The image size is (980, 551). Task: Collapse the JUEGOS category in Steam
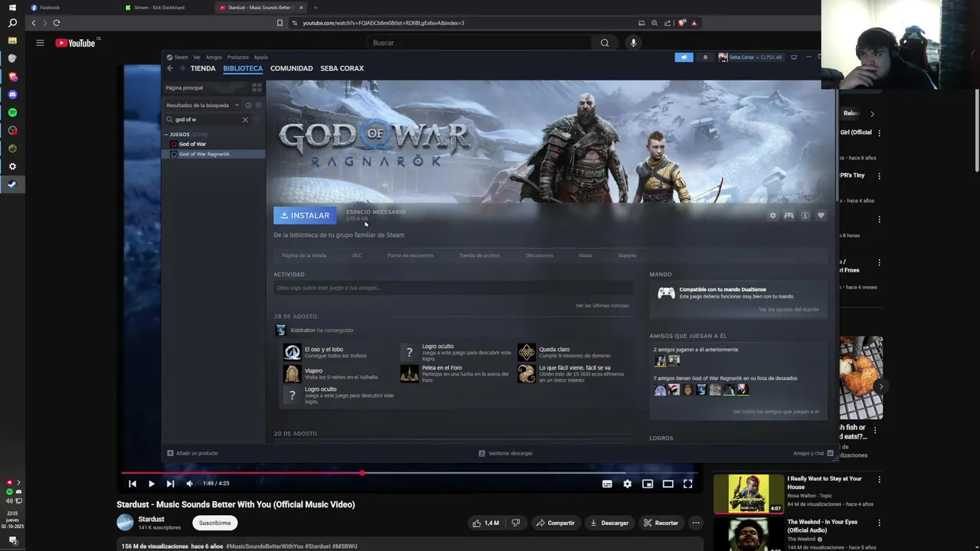166,135
